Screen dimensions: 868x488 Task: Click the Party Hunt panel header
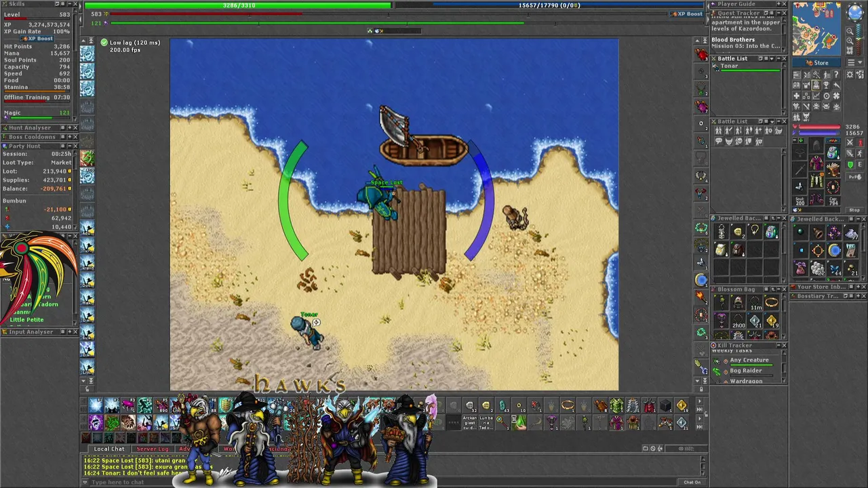pyautogui.click(x=39, y=146)
